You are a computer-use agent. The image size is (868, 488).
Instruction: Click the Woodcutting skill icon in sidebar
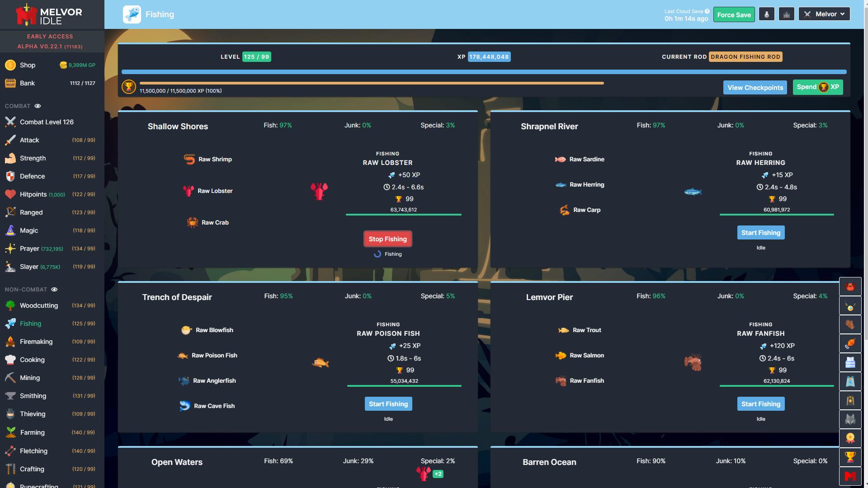tap(10, 305)
